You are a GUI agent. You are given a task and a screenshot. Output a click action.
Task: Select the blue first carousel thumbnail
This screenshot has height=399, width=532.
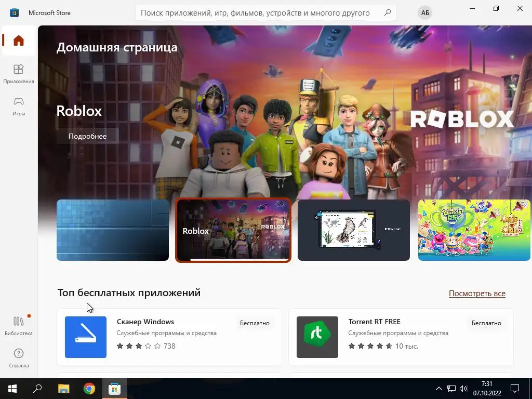(x=113, y=230)
